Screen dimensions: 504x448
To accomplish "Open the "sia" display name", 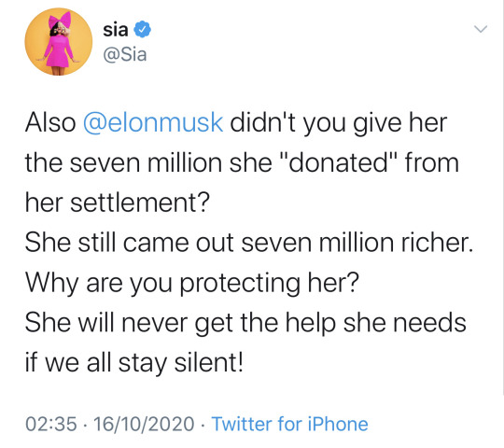I will 116,30.
